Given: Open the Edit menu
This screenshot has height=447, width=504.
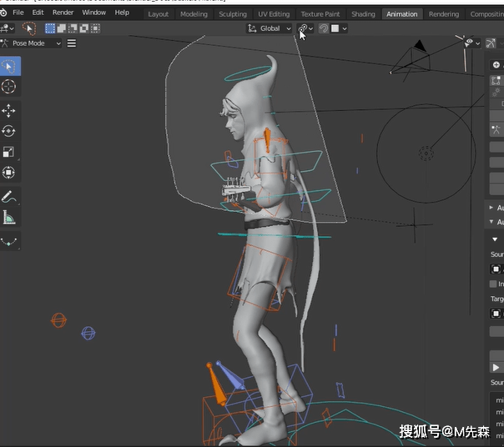Looking at the screenshot, I should [x=38, y=13].
